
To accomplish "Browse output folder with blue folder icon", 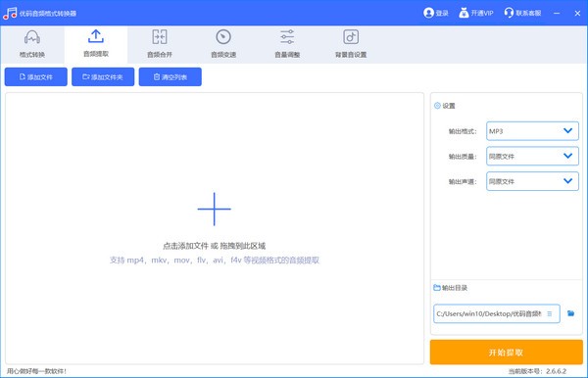I will (570, 313).
